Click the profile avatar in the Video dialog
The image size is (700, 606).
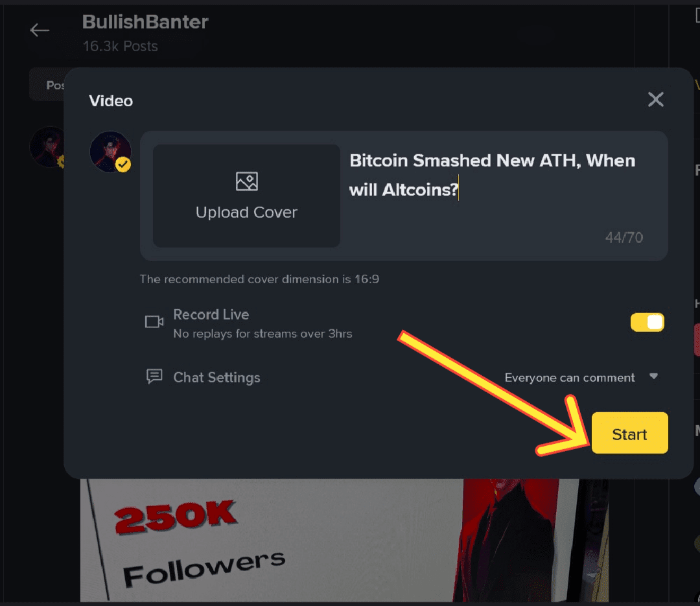[x=110, y=152]
